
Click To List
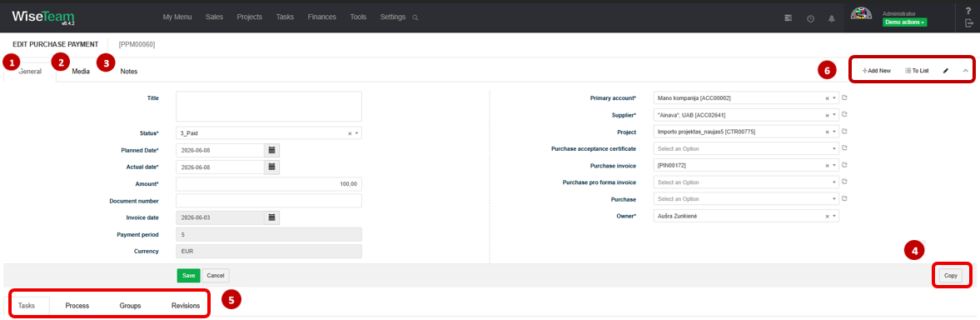point(917,71)
